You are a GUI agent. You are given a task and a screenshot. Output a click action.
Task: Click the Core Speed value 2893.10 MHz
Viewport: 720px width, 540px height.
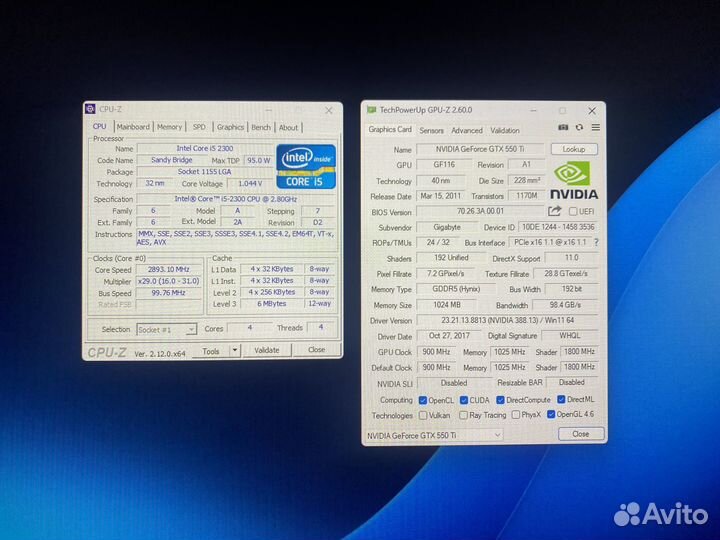click(x=169, y=270)
